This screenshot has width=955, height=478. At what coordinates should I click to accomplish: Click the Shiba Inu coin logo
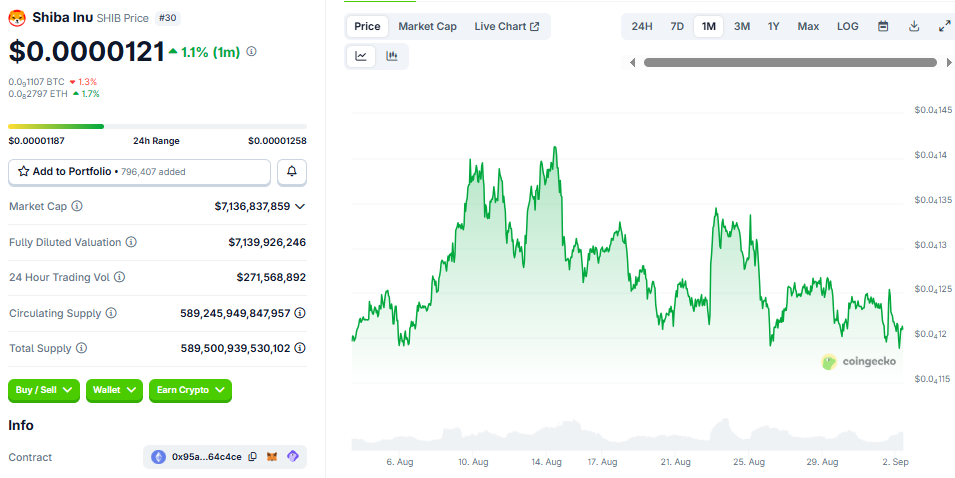[17, 18]
